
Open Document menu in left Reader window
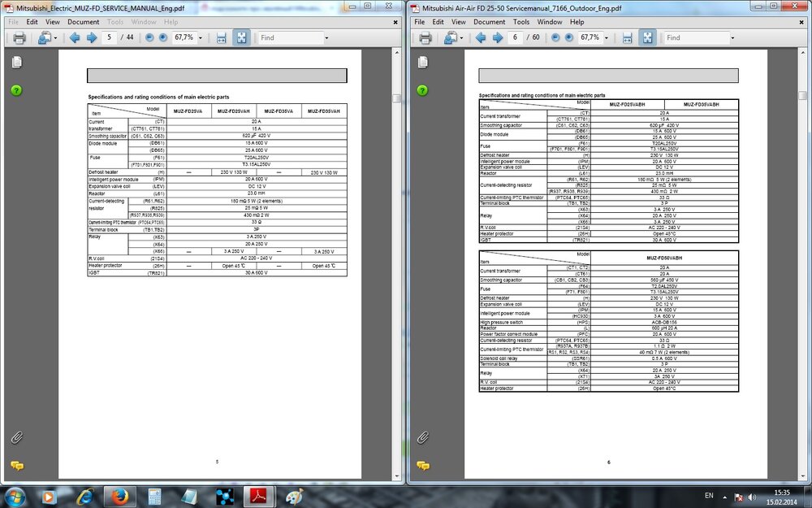click(x=84, y=22)
